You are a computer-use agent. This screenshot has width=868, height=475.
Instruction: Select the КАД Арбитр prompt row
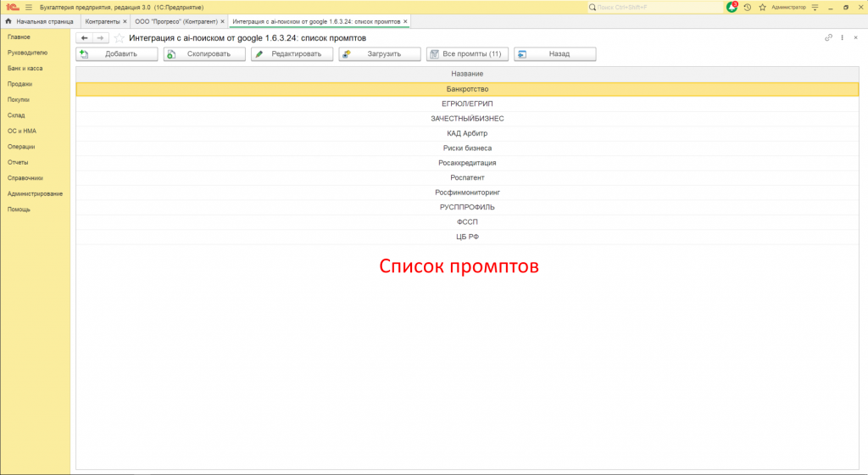467,133
